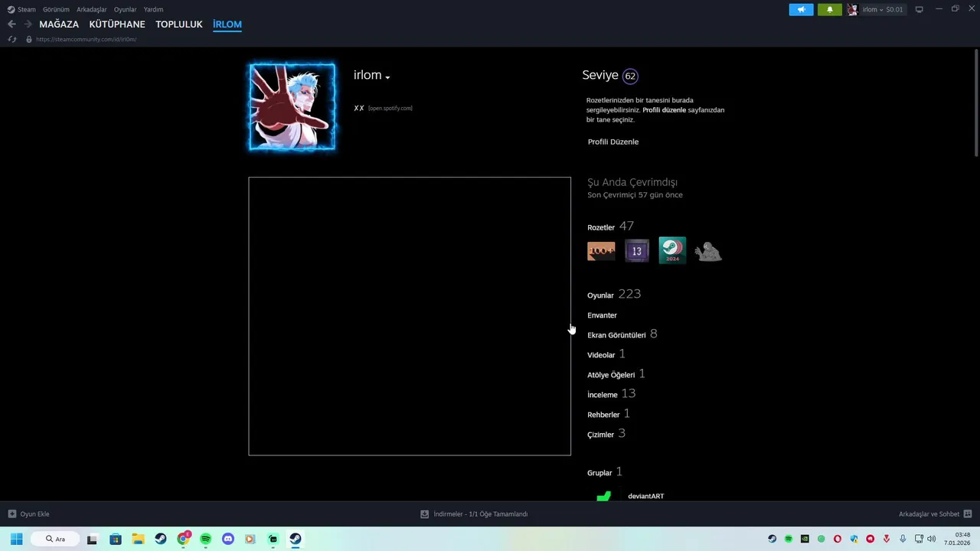This screenshot has width=980, height=551.
Task: Open the Yardım menu
Action: coord(153,9)
